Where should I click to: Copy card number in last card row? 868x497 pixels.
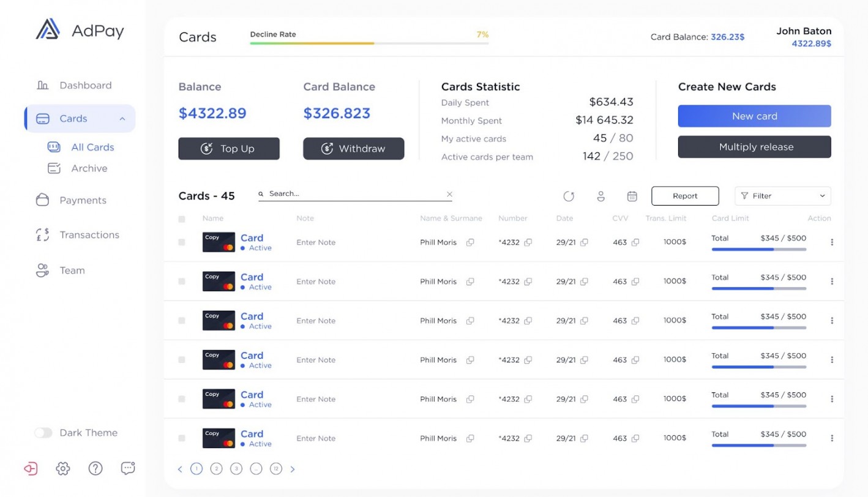click(528, 438)
